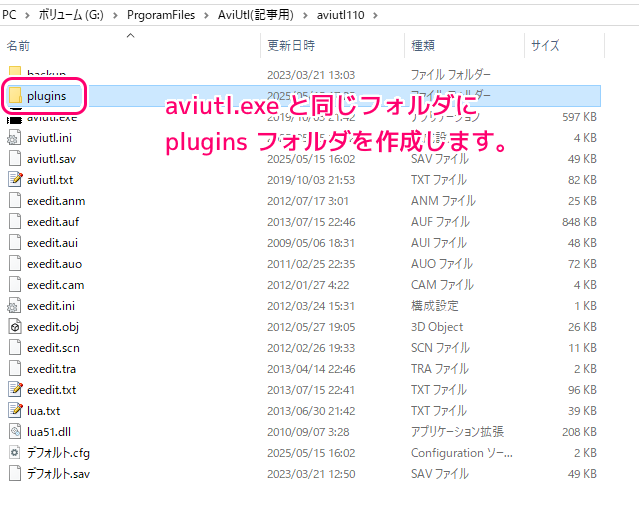The height and width of the screenshot is (509, 639).
Task: Select the plugins folder name
Action: click(x=46, y=96)
